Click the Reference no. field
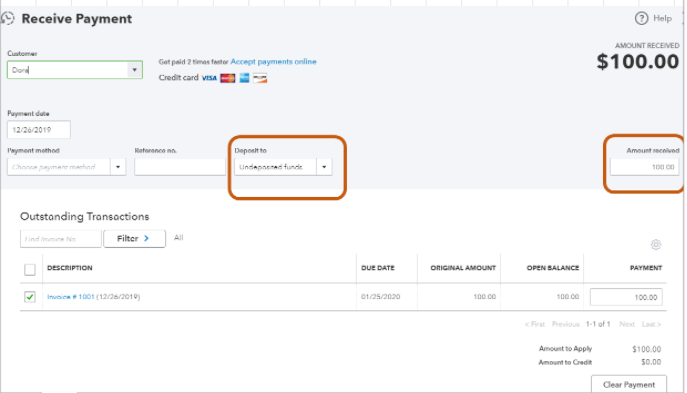 point(180,167)
